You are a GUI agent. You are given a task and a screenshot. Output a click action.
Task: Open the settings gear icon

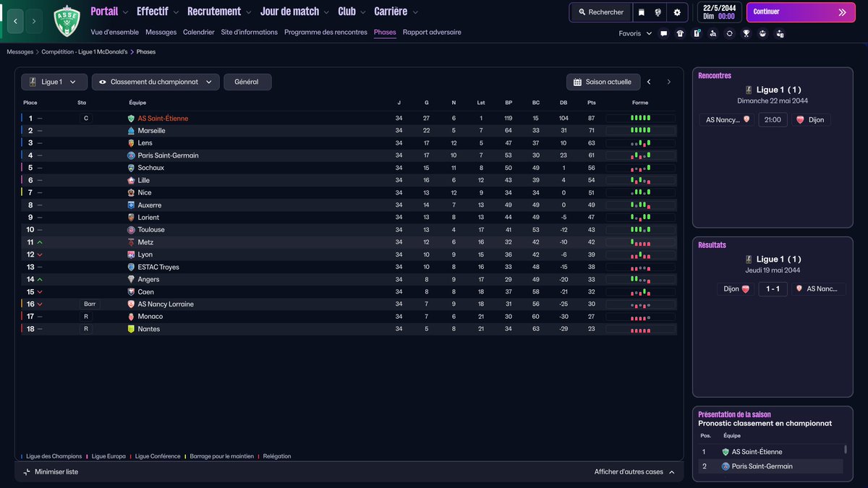point(677,12)
